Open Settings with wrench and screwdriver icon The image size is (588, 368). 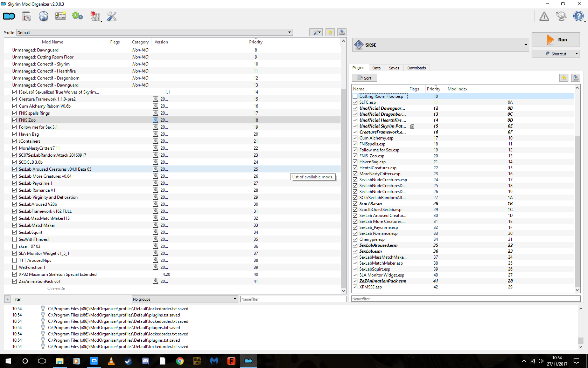112,16
